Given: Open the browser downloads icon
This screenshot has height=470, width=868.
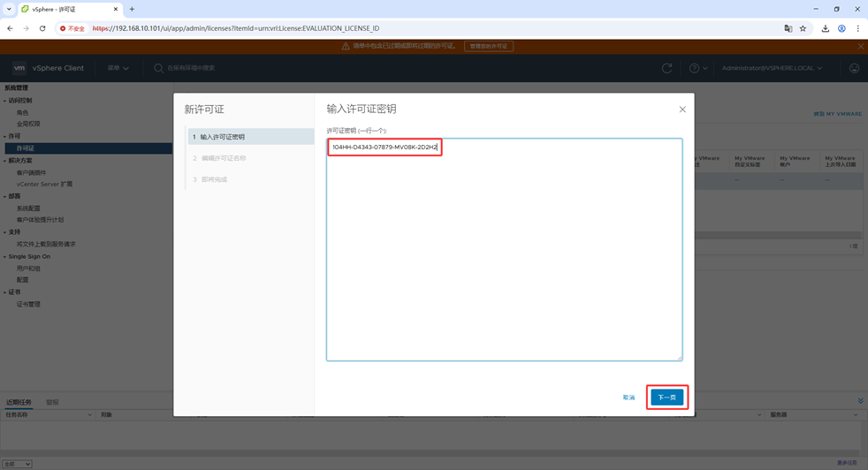Looking at the screenshot, I should (825, 28).
